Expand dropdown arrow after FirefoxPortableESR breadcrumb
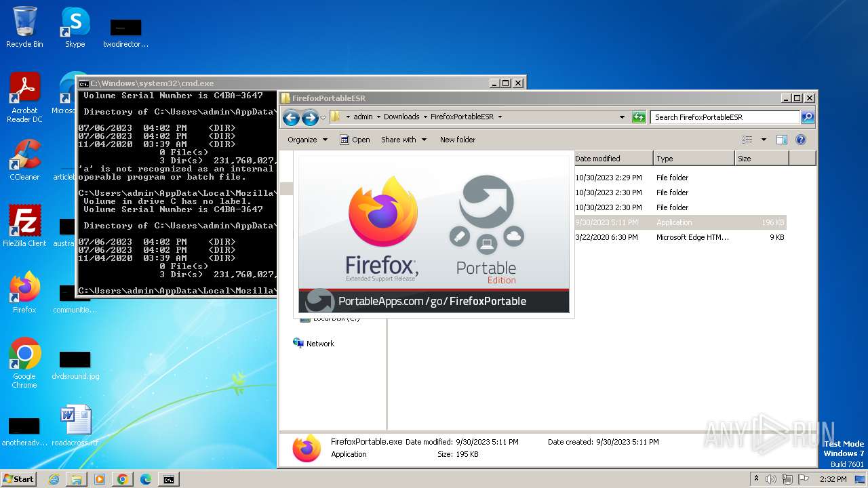The width and height of the screenshot is (868, 488). coord(500,117)
